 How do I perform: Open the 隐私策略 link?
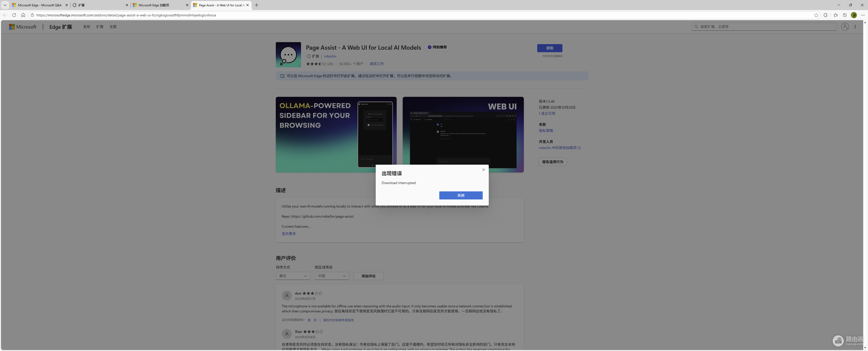(546, 130)
